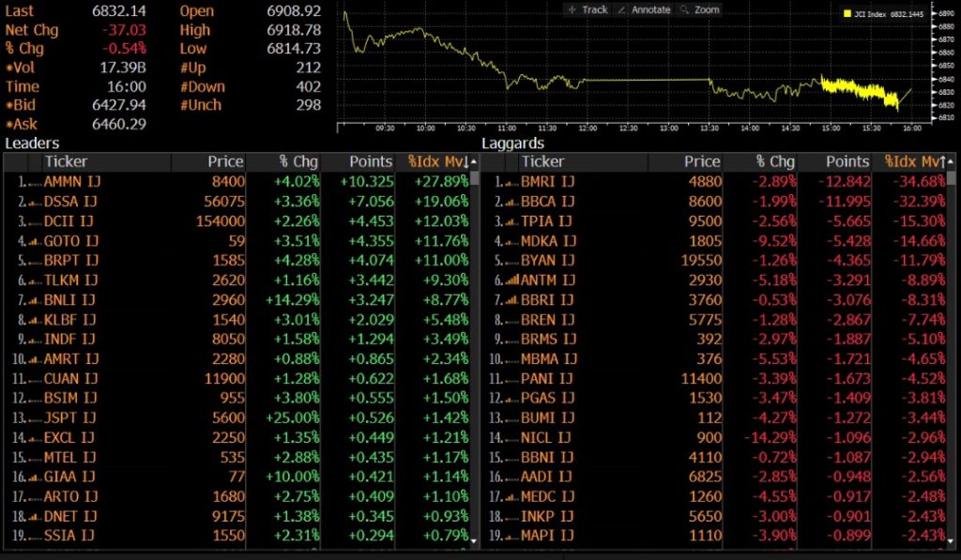Click the volume bars icon beside GIAA IJ
Viewport: 961px width, 560px height.
point(35,477)
